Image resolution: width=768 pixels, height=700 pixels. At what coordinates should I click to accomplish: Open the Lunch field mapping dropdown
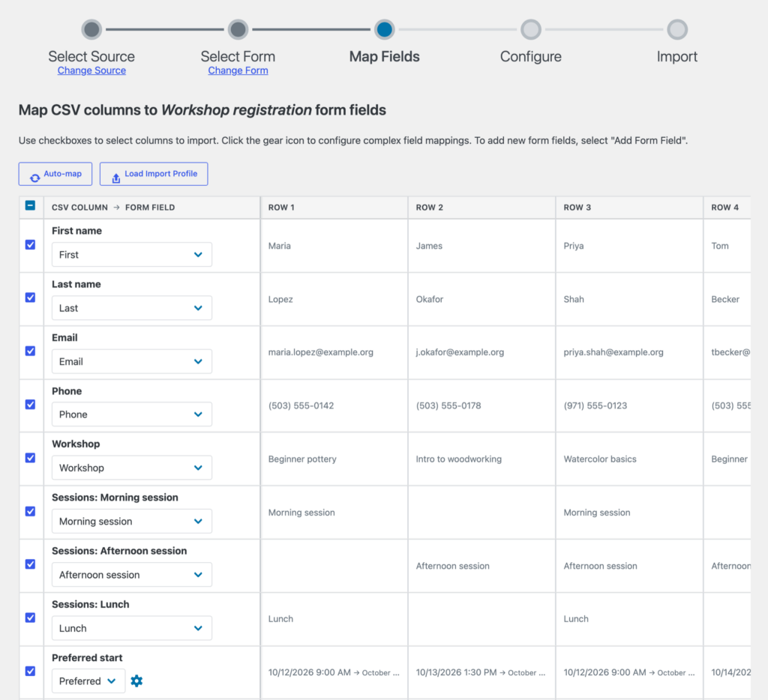[x=132, y=628]
